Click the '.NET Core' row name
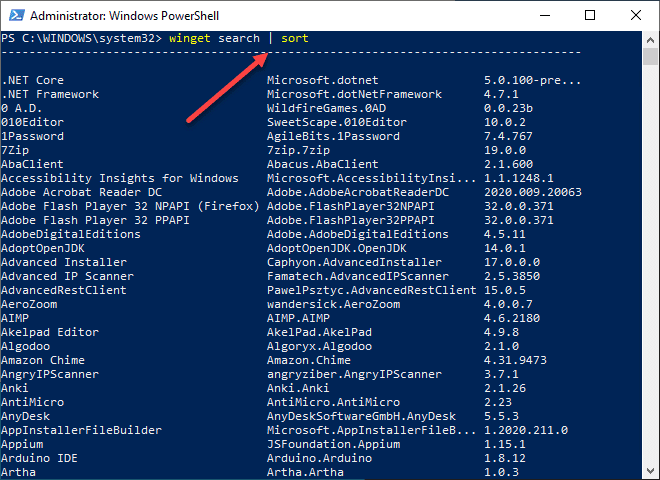This screenshot has width=660, height=480. (x=32, y=80)
